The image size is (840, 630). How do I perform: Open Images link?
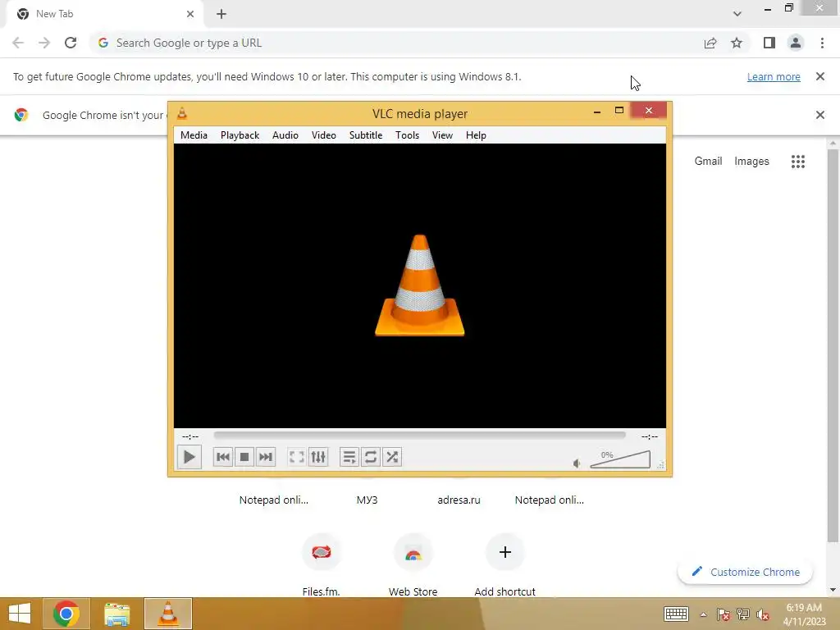751,162
